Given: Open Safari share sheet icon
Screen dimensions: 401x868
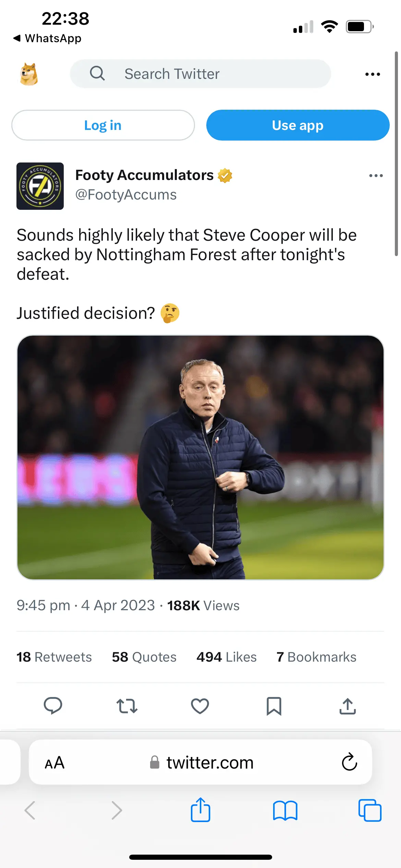Looking at the screenshot, I should [x=200, y=810].
